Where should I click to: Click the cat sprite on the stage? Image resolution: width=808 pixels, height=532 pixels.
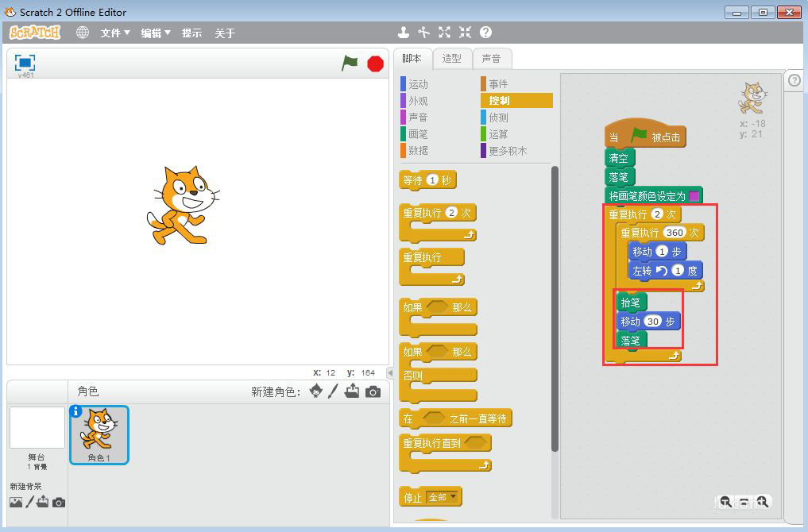click(183, 206)
